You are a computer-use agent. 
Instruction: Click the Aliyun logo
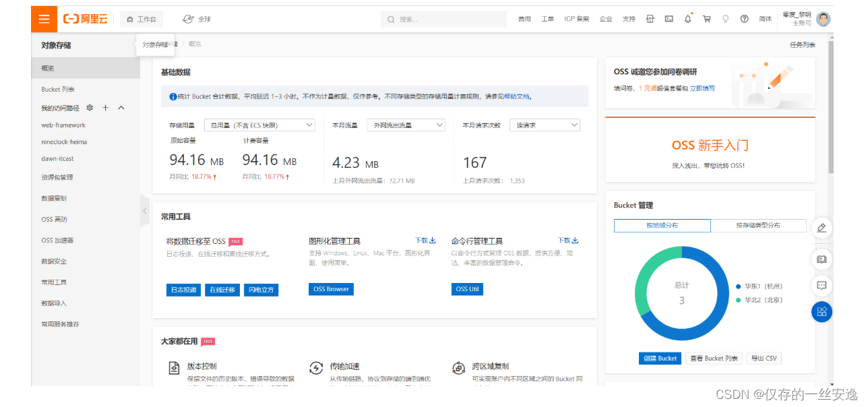(86, 19)
